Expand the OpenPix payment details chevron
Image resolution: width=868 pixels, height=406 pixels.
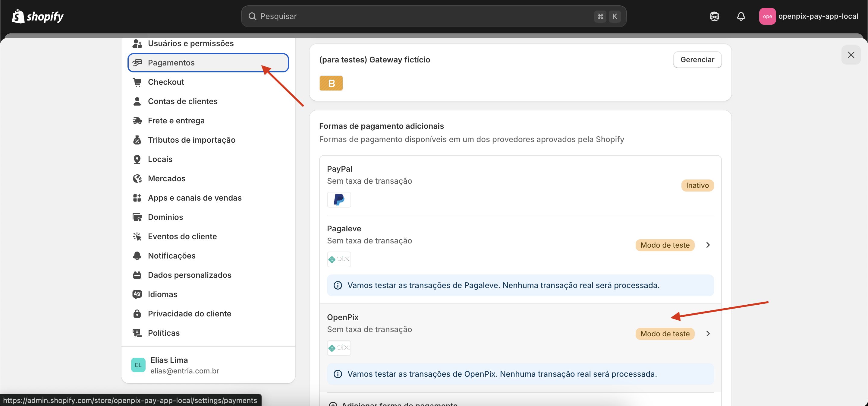coord(708,334)
